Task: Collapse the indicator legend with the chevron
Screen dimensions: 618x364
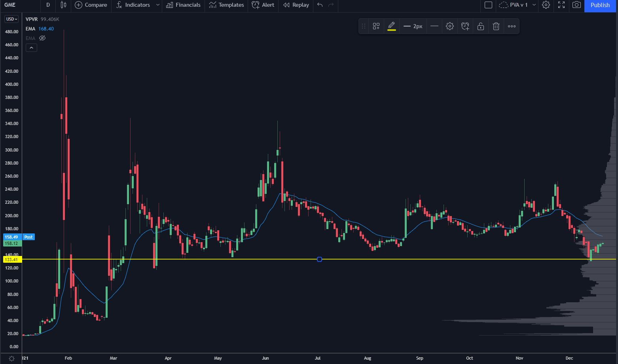Action: 32,47
